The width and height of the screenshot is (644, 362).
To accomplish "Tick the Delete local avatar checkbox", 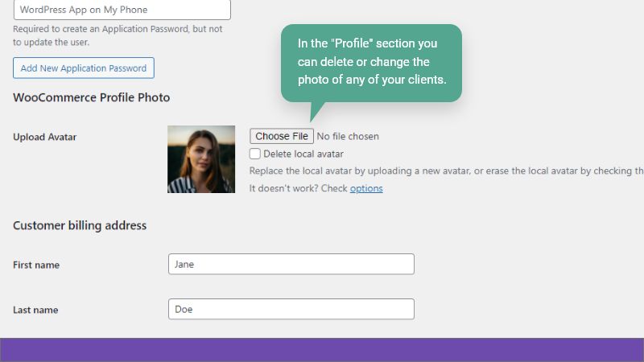I will (254, 154).
